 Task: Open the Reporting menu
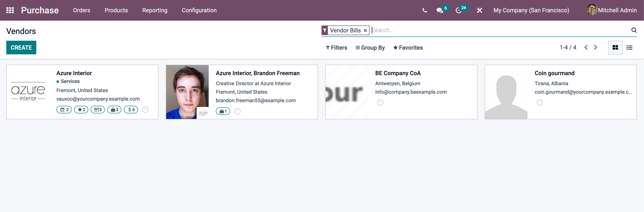(x=155, y=10)
